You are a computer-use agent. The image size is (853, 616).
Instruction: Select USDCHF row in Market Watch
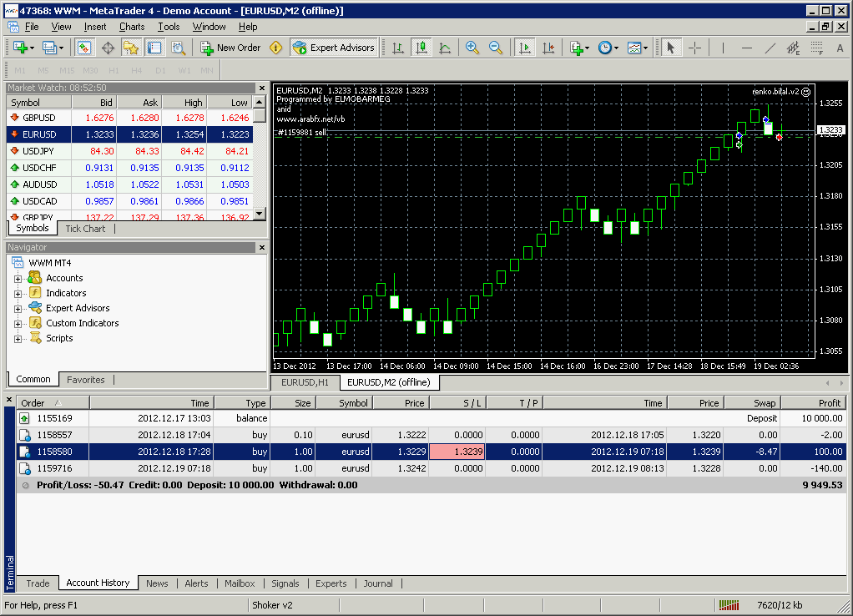130,168
